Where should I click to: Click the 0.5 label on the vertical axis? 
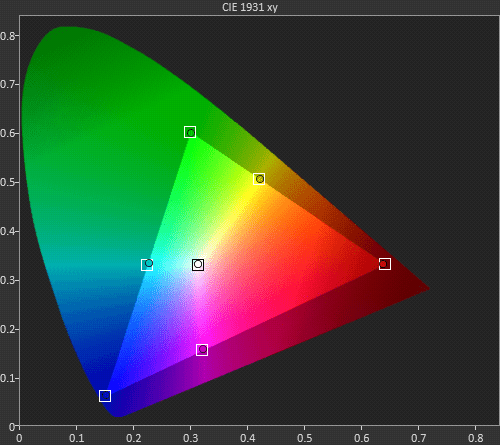7,183
